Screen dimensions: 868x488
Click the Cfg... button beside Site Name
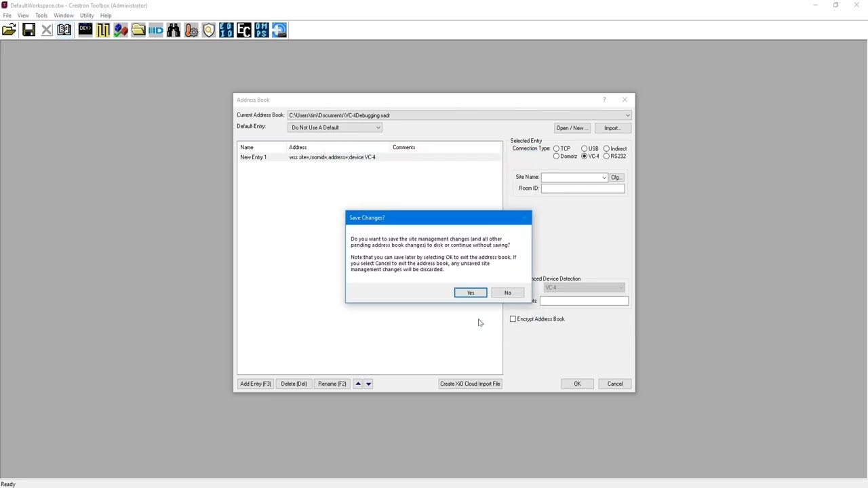coord(616,178)
